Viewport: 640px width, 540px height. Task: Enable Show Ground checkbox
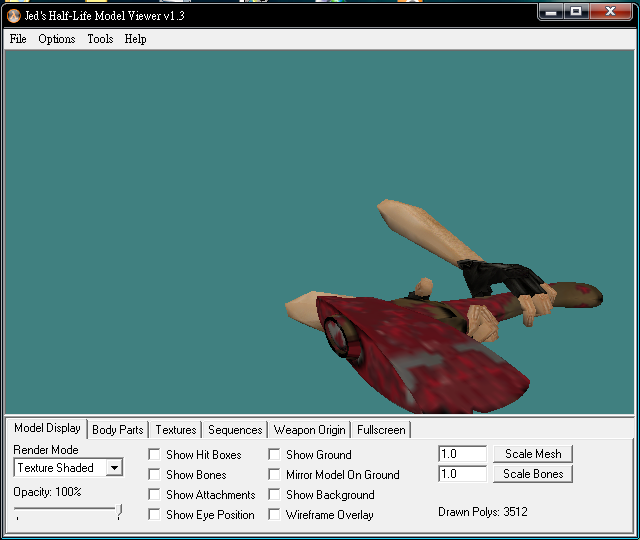274,455
